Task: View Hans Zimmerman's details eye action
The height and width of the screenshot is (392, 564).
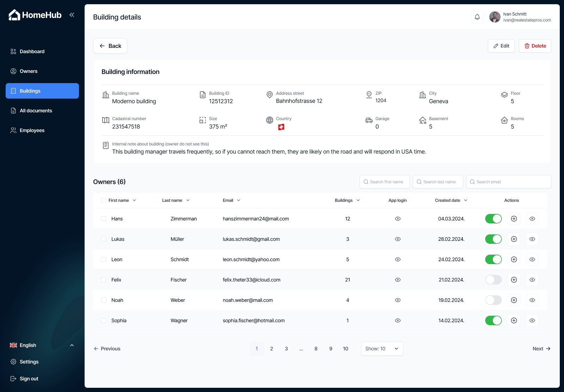Action: pyautogui.click(x=532, y=219)
